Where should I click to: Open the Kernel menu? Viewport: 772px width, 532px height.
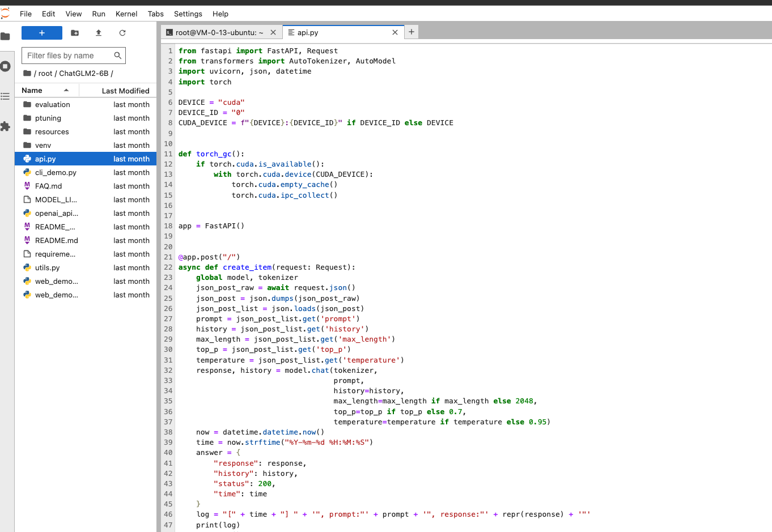pos(126,14)
